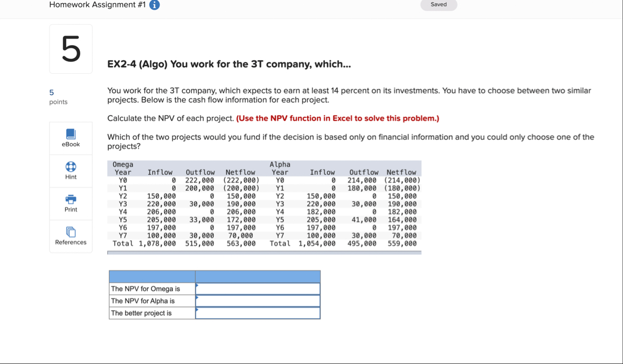Open the eBook resource
Image resolution: width=623 pixels, height=364 pixels.
point(71,138)
